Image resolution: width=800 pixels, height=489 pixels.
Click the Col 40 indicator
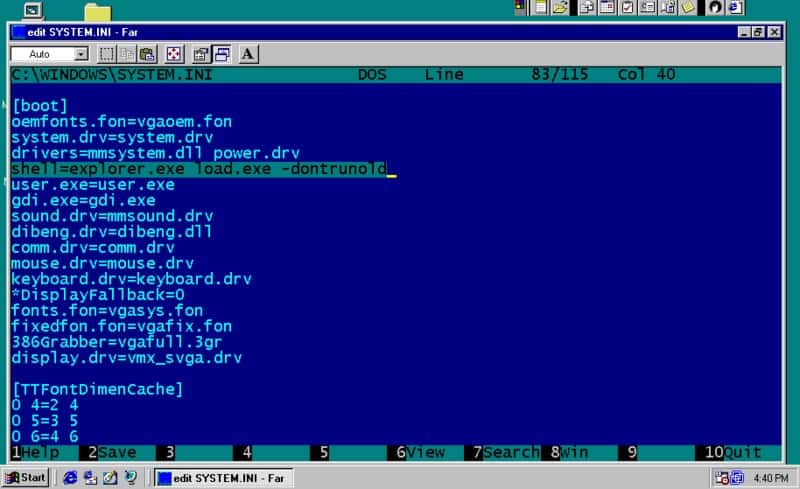[x=646, y=75]
